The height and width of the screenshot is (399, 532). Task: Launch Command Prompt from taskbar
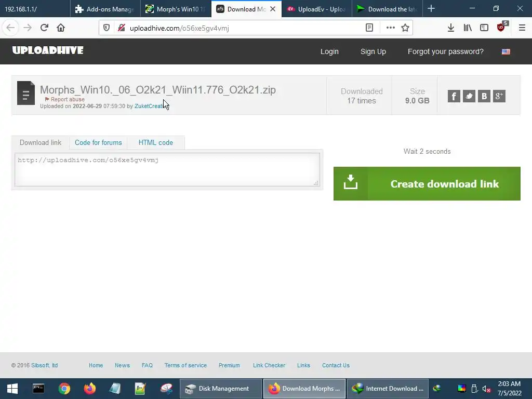click(x=38, y=389)
